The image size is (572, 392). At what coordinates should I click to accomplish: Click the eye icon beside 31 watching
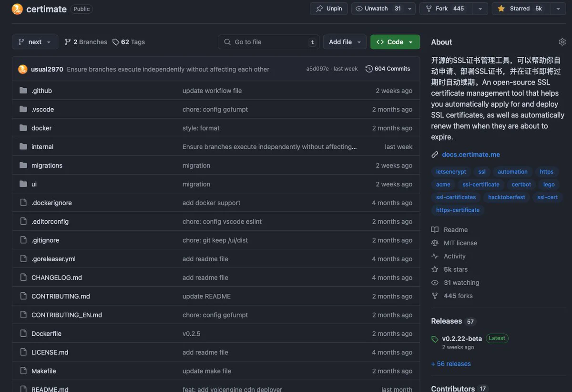435,283
